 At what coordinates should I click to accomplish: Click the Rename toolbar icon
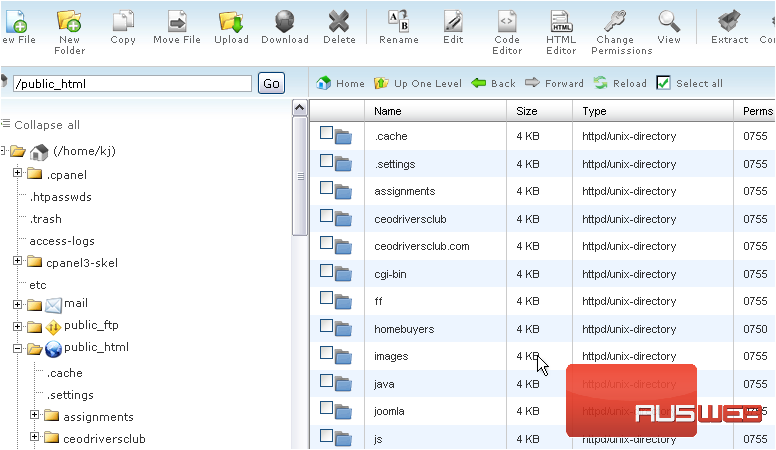pyautogui.click(x=398, y=22)
